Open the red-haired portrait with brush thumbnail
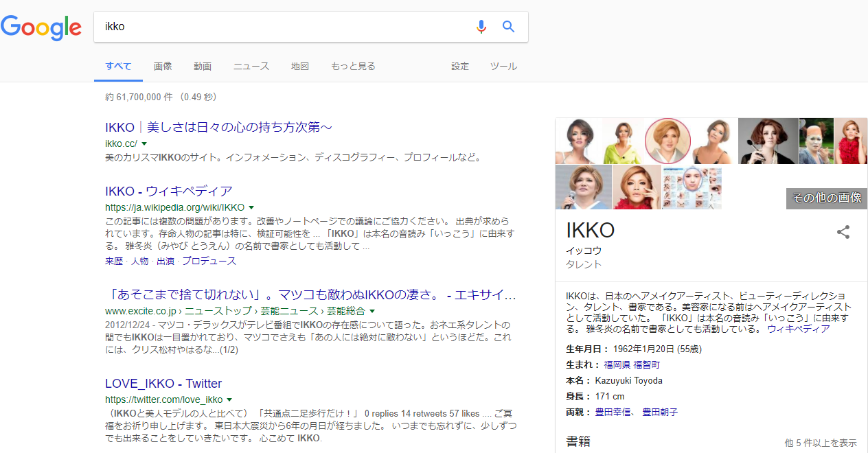This screenshot has height=453, width=868. click(x=768, y=141)
